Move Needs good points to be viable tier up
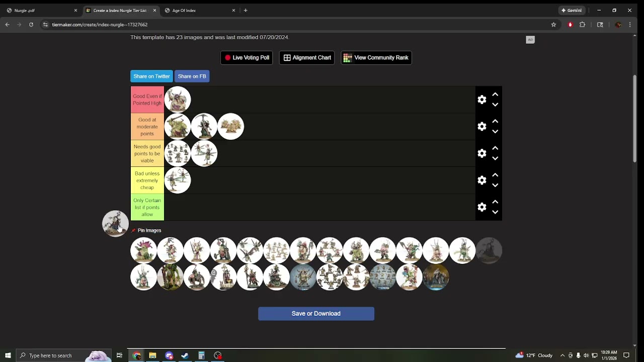644x362 pixels. (x=495, y=148)
